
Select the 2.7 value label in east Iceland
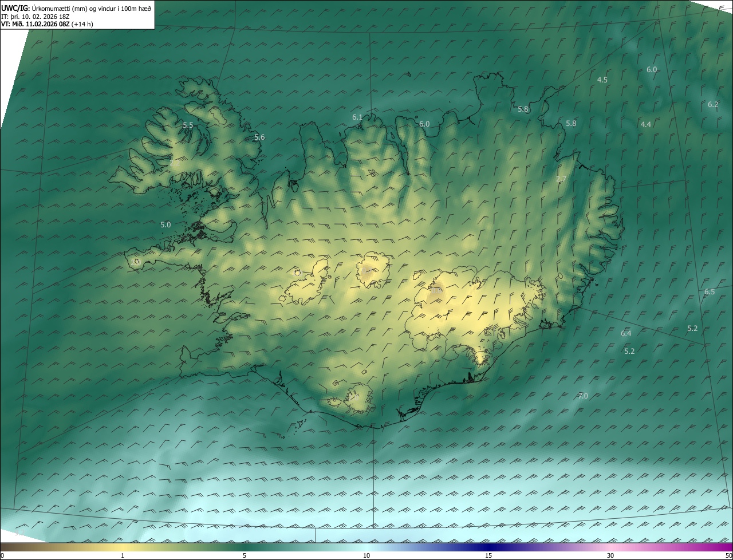point(561,179)
